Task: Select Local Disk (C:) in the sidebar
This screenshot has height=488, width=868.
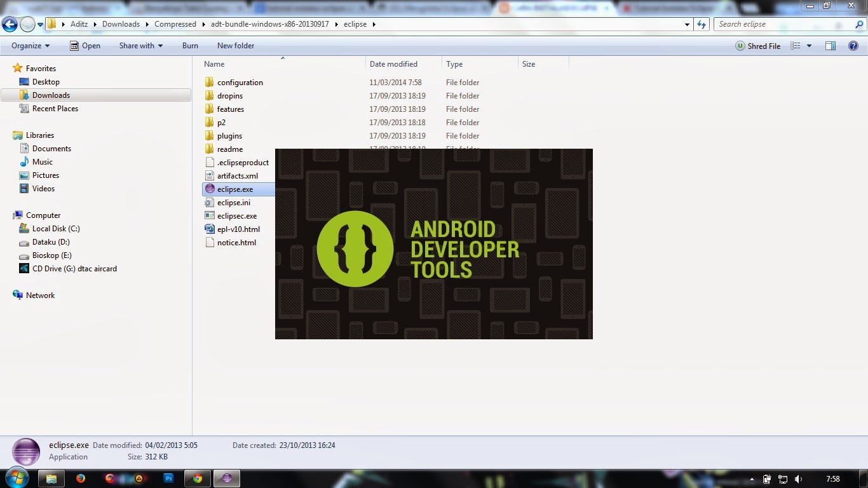Action: click(x=56, y=228)
